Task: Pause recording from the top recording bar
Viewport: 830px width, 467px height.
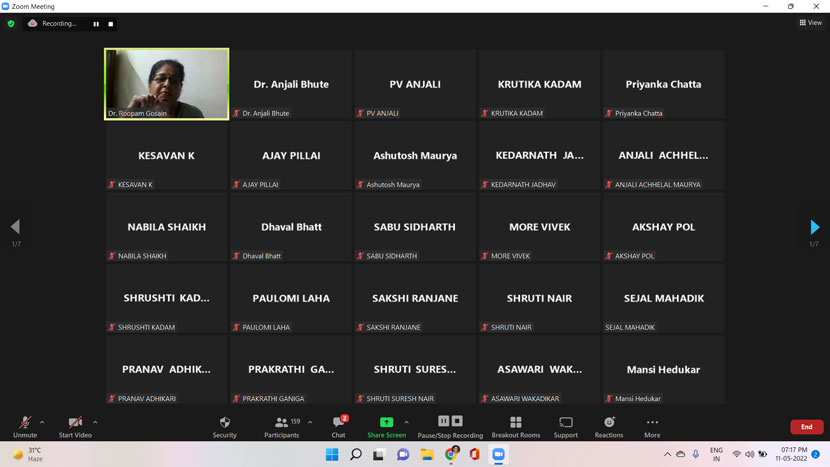Action: tap(96, 24)
